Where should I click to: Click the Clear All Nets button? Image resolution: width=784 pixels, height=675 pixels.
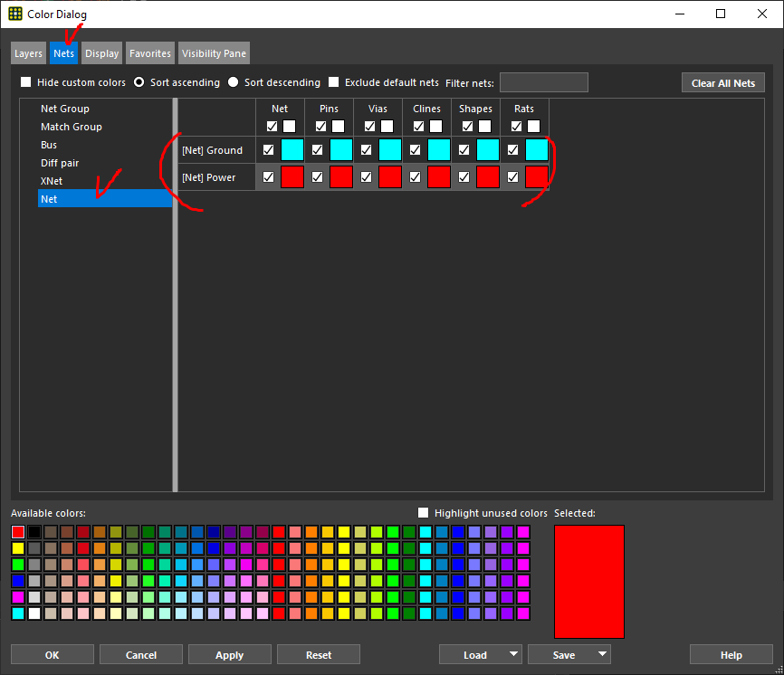[x=723, y=83]
